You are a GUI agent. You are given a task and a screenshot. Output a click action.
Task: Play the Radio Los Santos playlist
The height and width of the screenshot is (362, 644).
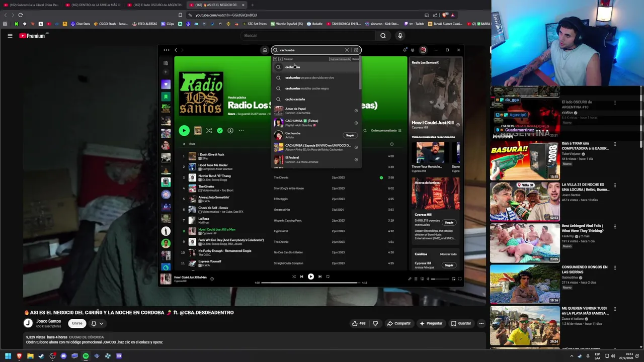[x=184, y=131]
